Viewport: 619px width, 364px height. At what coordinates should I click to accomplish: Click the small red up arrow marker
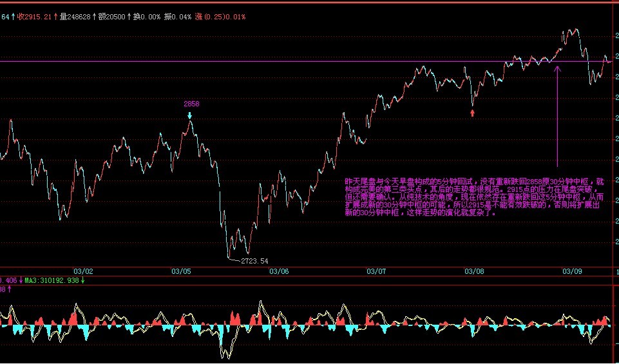[x=473, y=113]
